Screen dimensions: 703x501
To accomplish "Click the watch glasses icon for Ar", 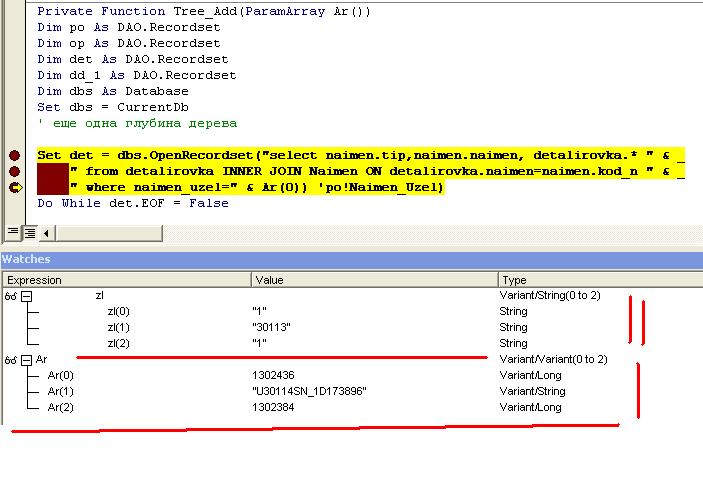I will click(x=11, y=360).
